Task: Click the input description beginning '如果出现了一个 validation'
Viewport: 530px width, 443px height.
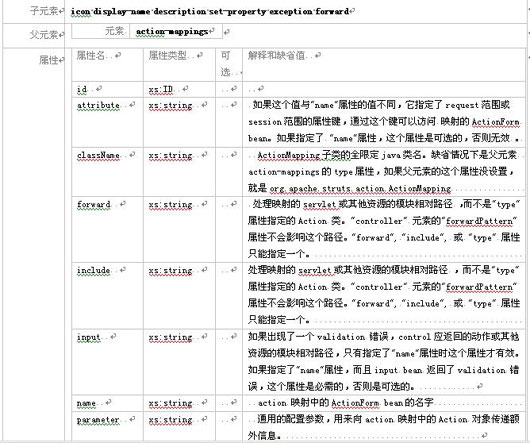Action: (384, 361)
